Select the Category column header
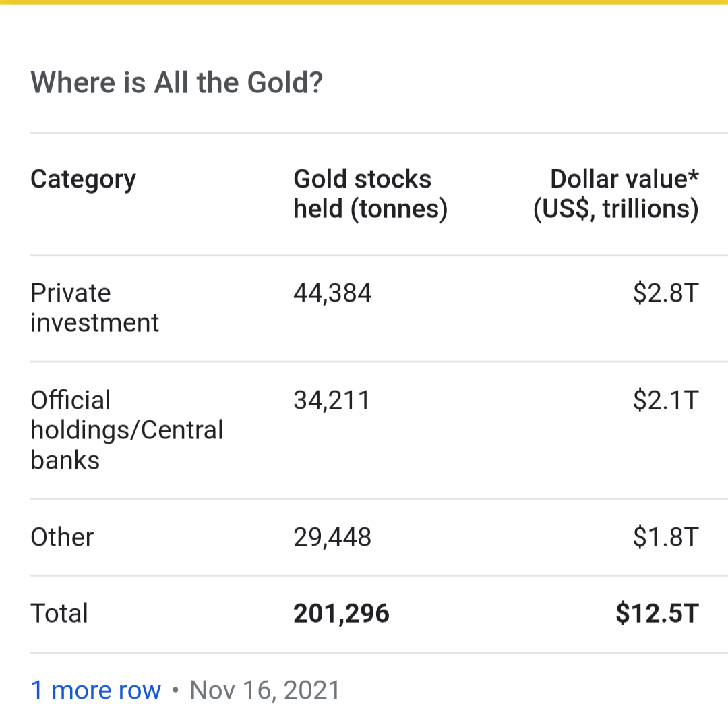Image resolution: width=728 pixels, height=717 pixels. pyautogui.click(x=83, y=180)
